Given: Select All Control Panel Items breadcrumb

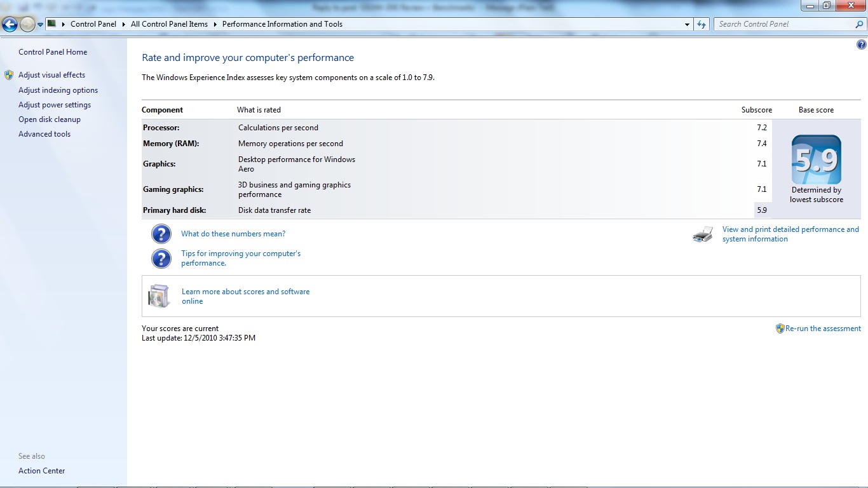Looking at the screenshot, I should 169,24.
